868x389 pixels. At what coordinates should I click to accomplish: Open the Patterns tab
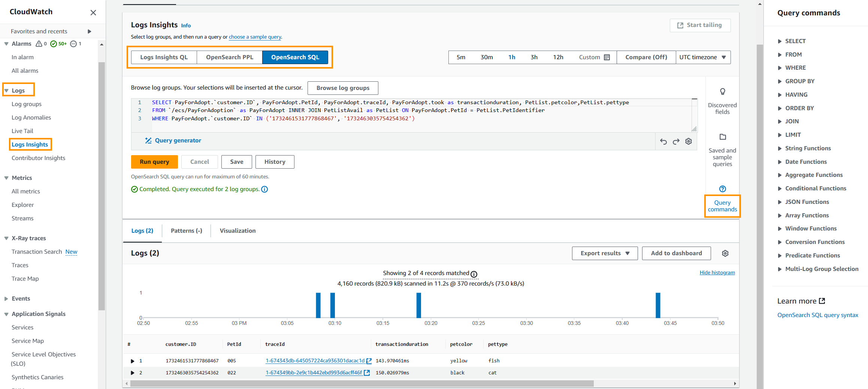186,231
